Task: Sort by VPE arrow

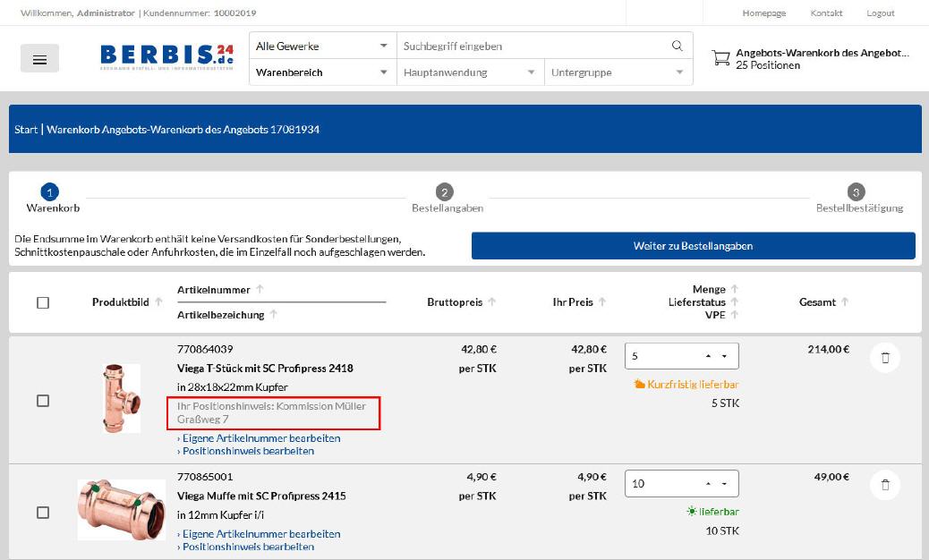Action: click(x=734, y=314)
